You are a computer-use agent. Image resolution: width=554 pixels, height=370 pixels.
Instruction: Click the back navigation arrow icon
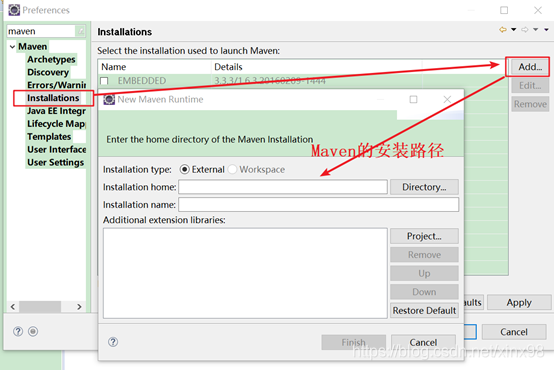pyautogui.click(x=502, y=30)
